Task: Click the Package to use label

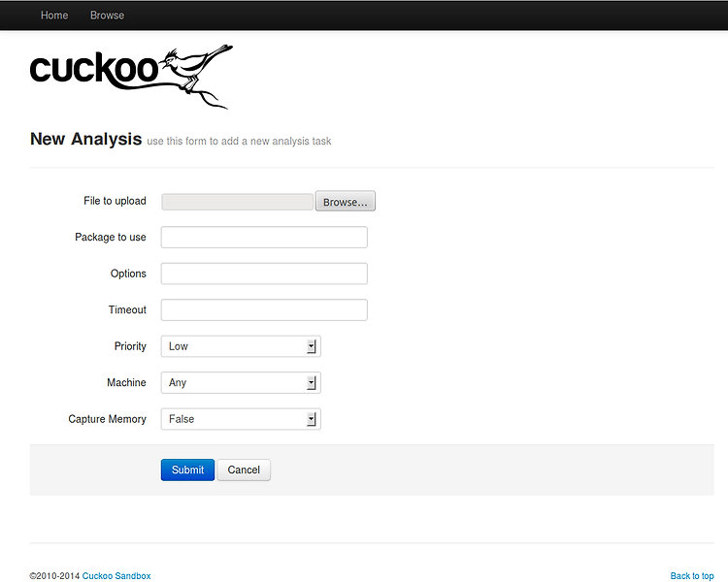Action: [111, 237]
